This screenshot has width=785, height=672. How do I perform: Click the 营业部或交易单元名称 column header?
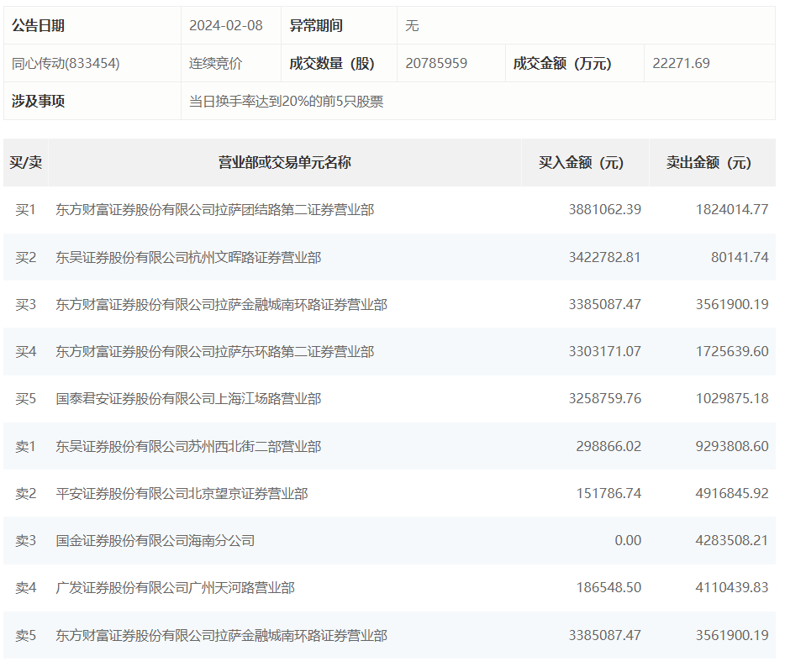[x=284, y=163]
